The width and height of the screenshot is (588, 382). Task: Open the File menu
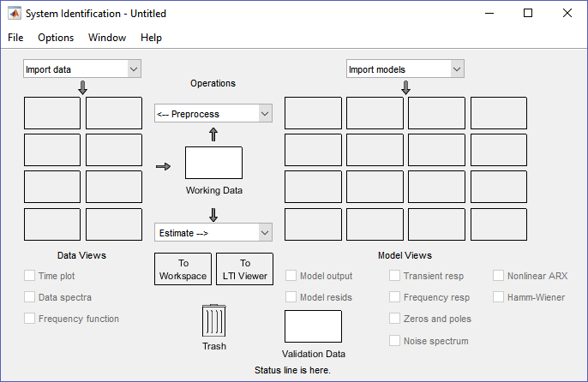[16, 38]
